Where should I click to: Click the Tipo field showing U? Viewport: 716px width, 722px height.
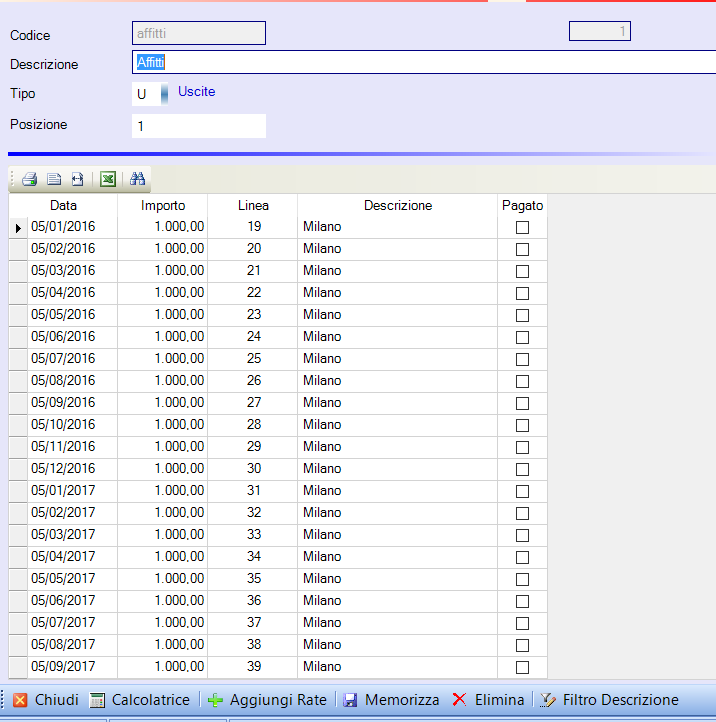coord(146,94)
